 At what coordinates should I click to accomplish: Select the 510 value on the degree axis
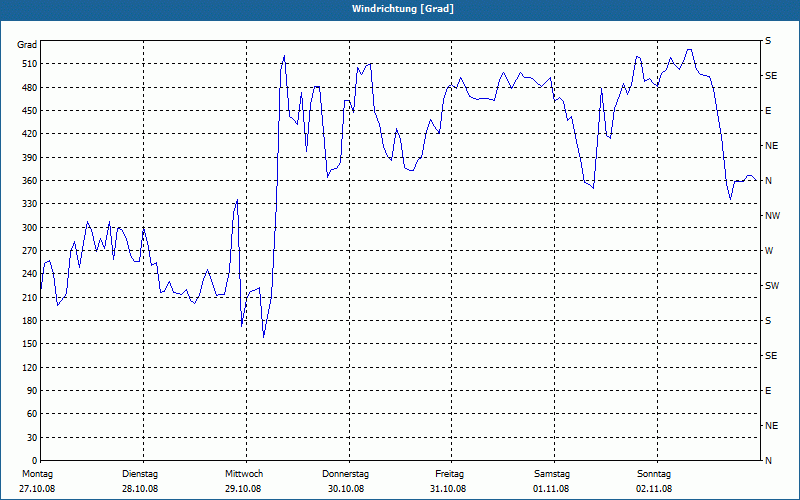(x=29, y=64)
